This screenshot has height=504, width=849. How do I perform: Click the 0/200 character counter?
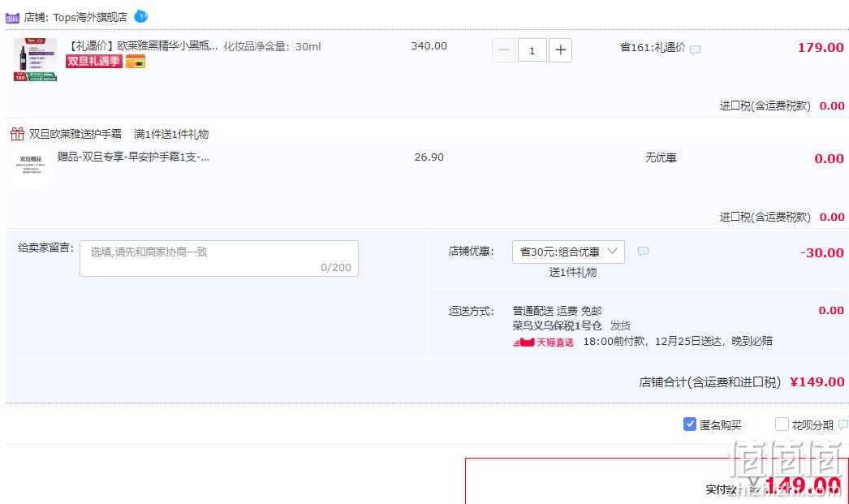336,268
